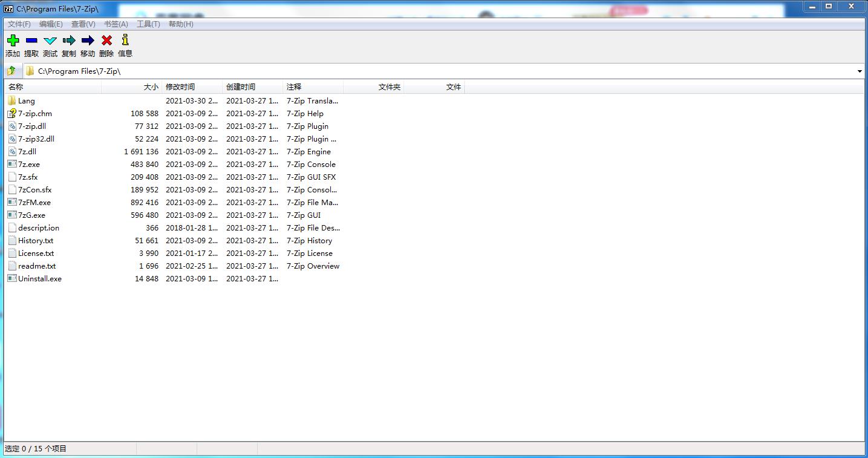Open the 文件(F) File menu
This screenshot has width=868, height=458.
tap(19, 24)
